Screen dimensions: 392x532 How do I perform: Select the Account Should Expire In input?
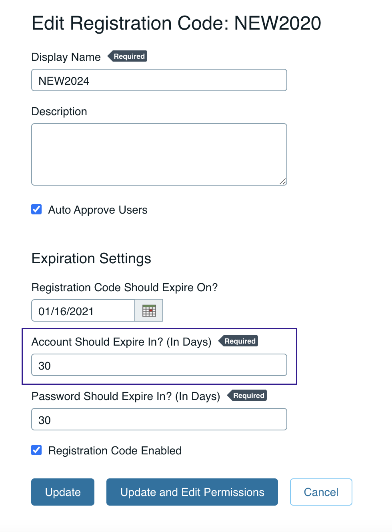click(159, 365)
